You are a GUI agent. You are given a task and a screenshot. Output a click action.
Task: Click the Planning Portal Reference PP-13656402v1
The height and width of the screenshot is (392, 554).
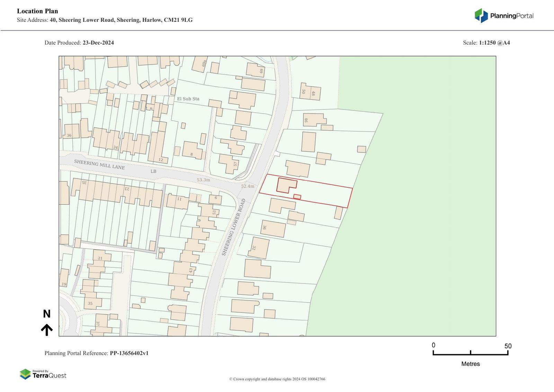(x=96, y=353)
